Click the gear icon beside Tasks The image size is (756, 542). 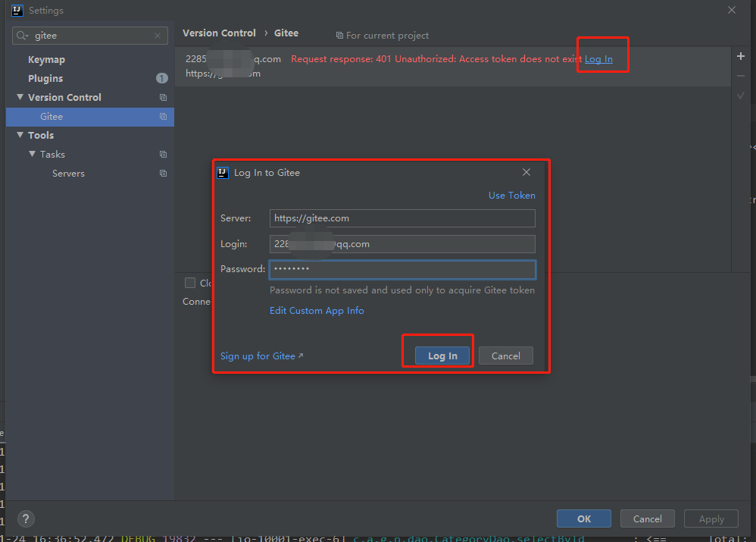[163, 154]
